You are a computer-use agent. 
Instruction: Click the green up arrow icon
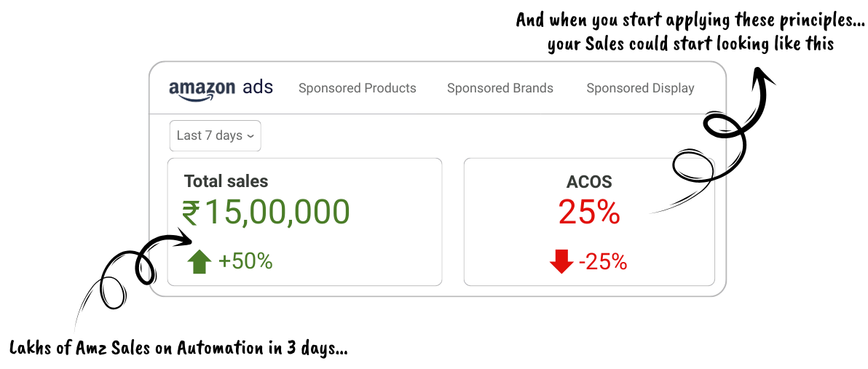tap(200, 261)
